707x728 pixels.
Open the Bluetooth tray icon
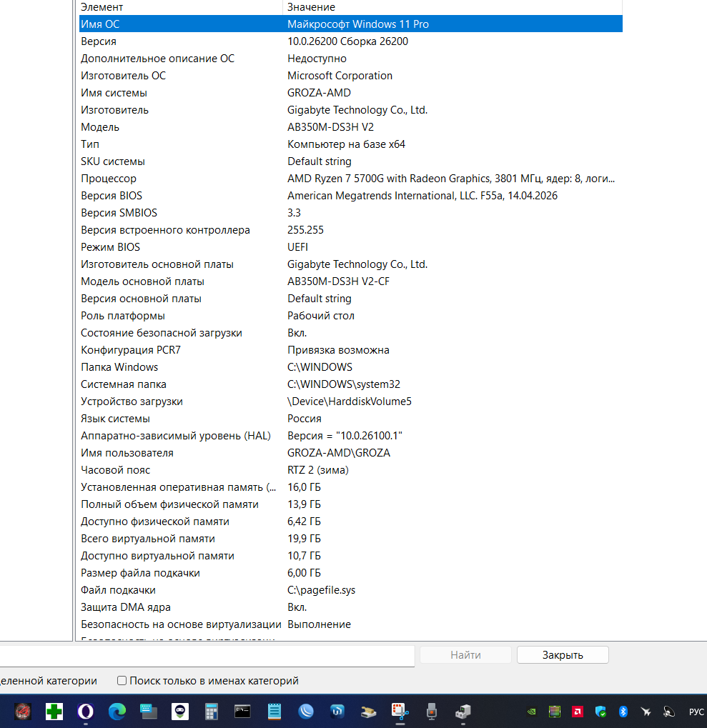click(x=623, y=712)
